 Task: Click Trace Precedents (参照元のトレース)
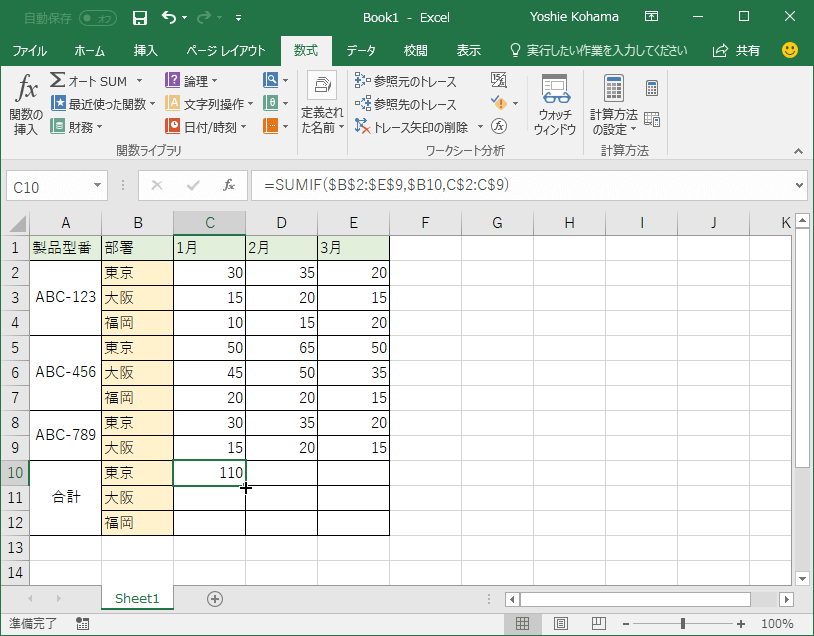tap(405, 81)
